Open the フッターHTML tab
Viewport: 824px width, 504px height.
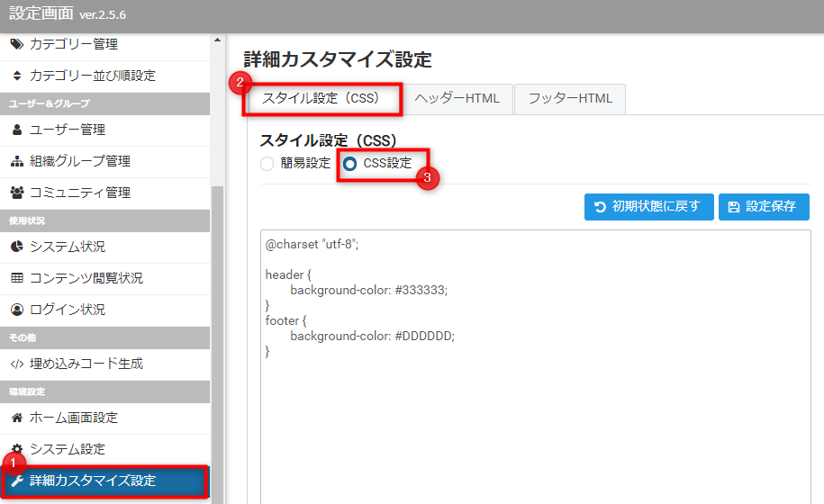tap(570, 99)
